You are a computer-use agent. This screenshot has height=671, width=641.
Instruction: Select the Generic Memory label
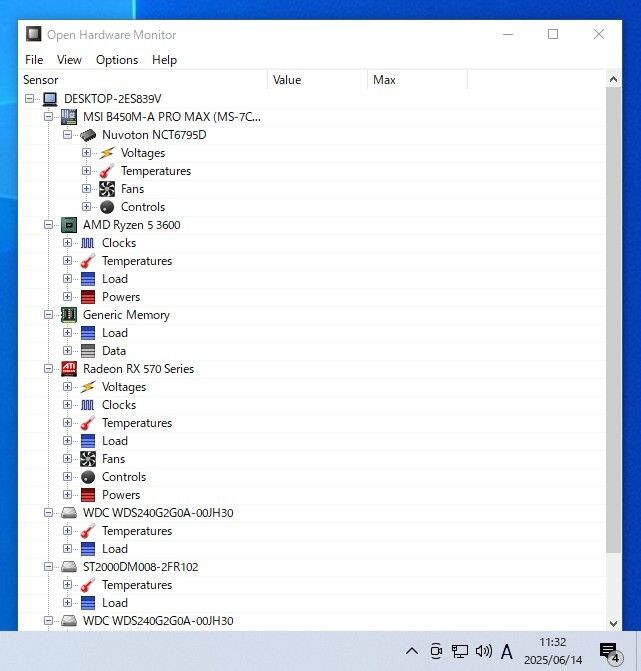126,315
